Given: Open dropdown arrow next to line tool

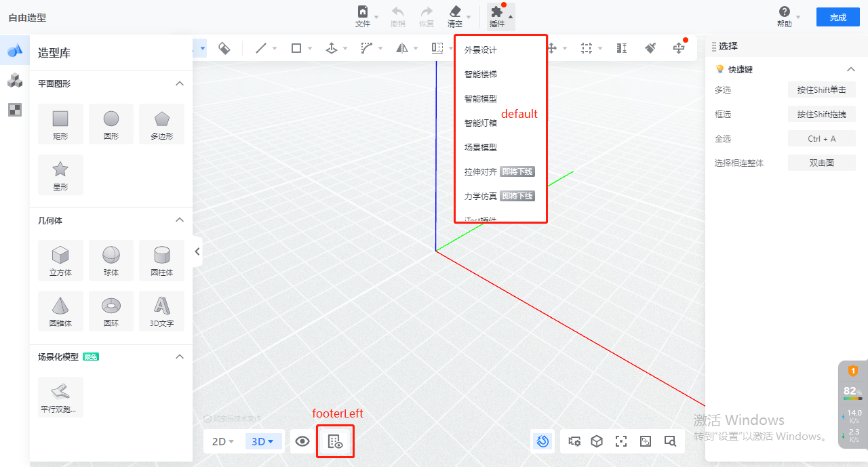Looking at the screenshot, I should click(275, 48).
